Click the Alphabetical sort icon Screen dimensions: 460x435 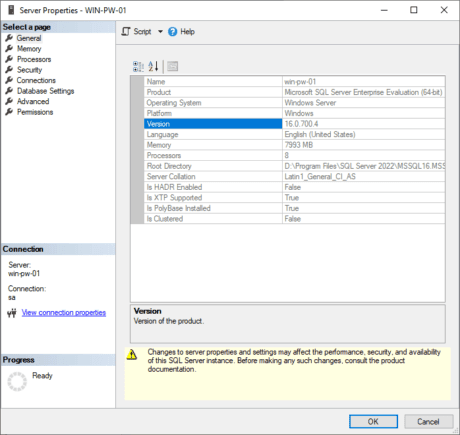pyautogui.click(x=153, y=66)
